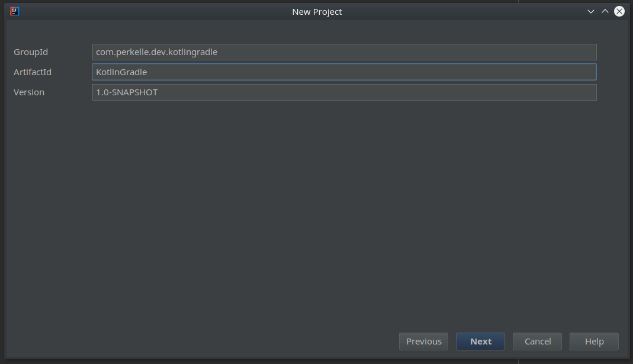Viewport: 633px width, 364px height.
Task: Click the Cancel button
Action: click(x=536, y=341)
